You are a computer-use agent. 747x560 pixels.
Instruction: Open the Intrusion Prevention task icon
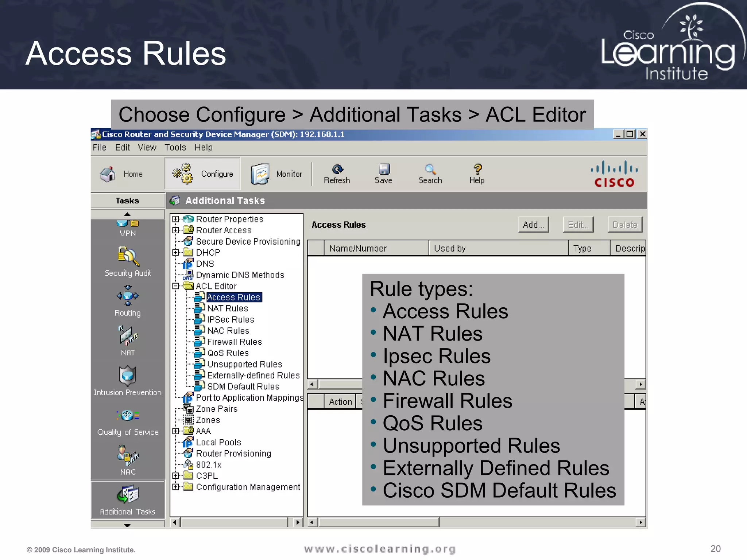tap(128, 376)
